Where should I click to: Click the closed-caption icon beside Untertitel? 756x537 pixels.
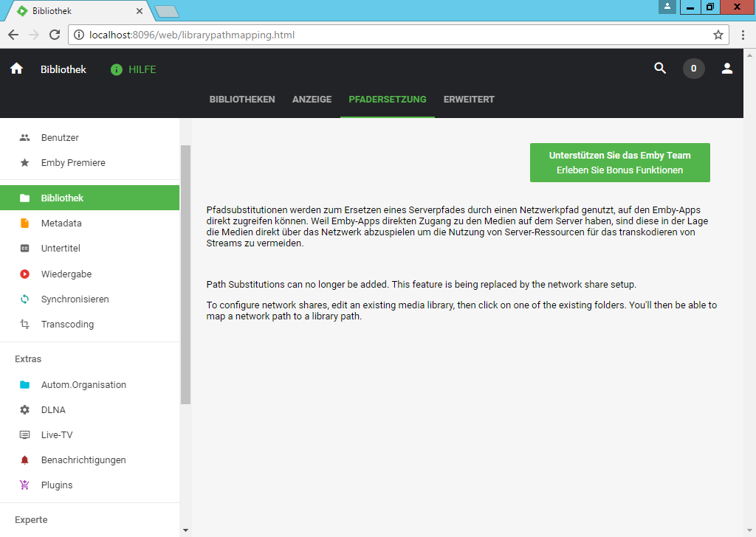coord(24,249)
